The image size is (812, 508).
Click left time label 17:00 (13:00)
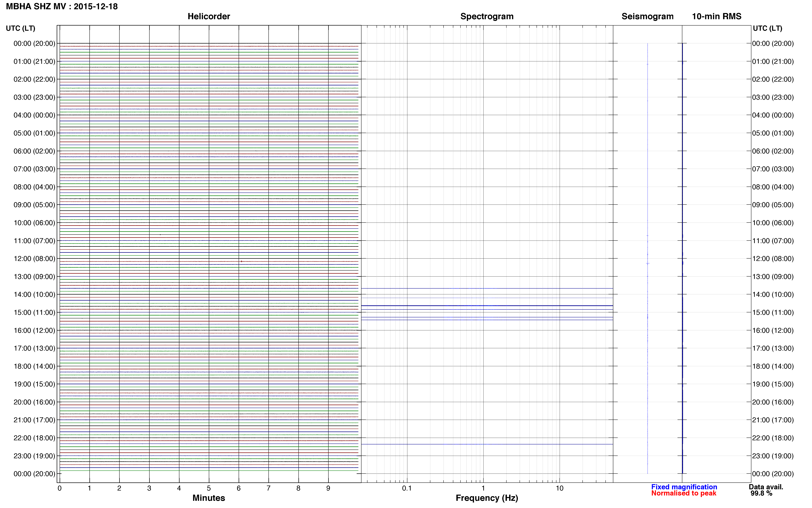tap(34, 348)
